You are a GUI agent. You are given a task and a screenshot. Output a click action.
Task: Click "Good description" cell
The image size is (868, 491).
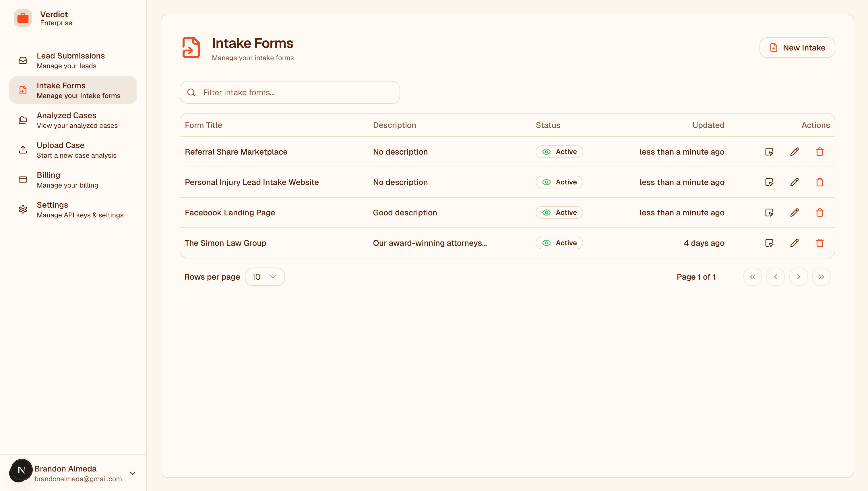(x=405, y=213)
